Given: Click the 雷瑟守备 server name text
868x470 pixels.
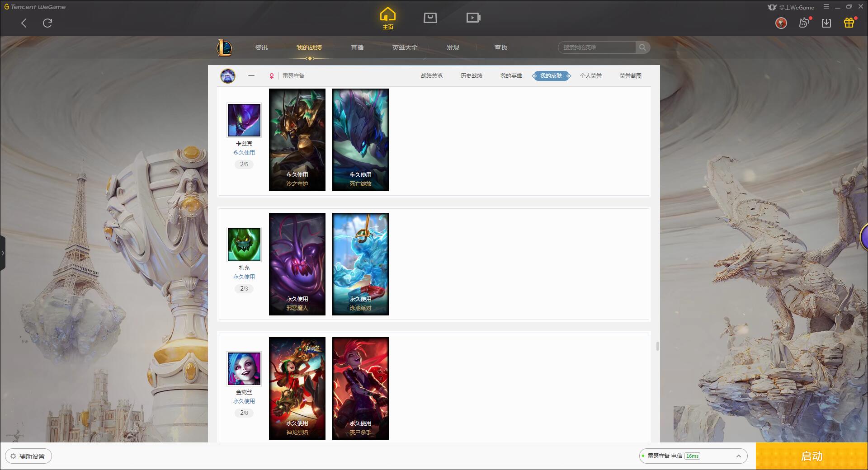Looking at the screenshot, I should tap(293, 76).
